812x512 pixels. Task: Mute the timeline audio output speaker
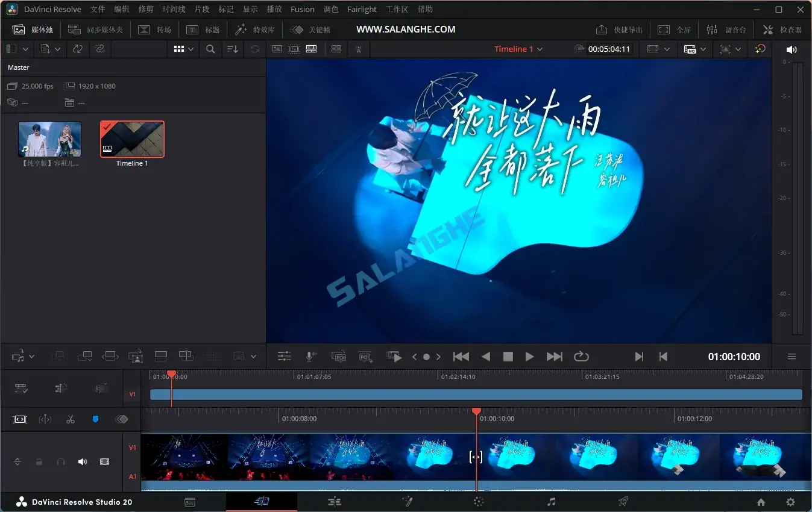[792, 49]
